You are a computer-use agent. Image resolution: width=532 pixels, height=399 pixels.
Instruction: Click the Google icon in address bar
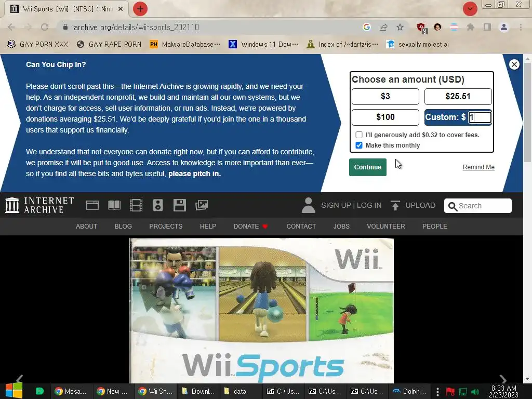pyautogui.click(x=366, y=27)
